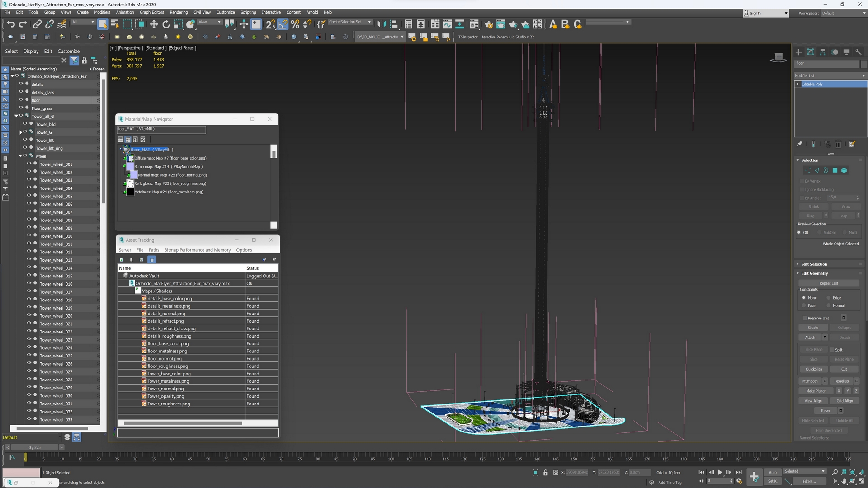Select Polygon sub-object level icon

tap(835, 170)
